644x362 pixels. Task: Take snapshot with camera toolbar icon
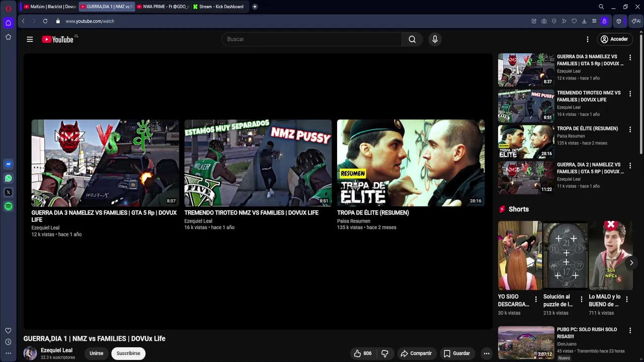coord(544,21)
